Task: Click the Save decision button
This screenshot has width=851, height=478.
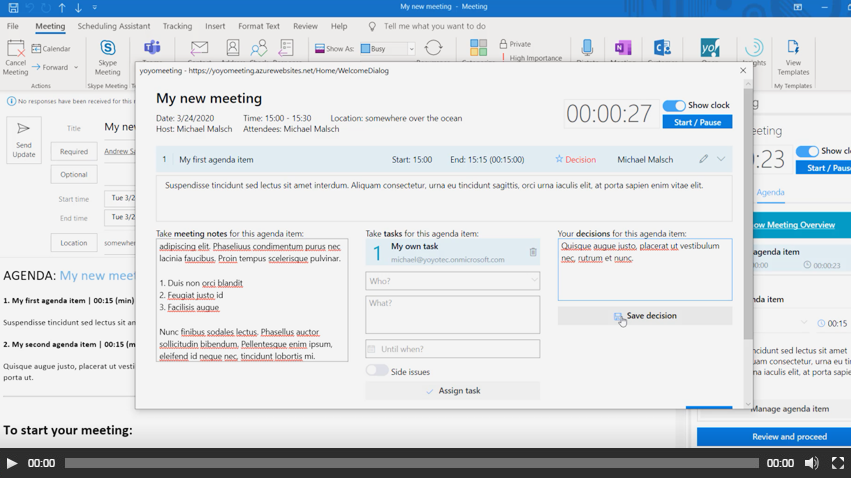Action: point(645,316)
